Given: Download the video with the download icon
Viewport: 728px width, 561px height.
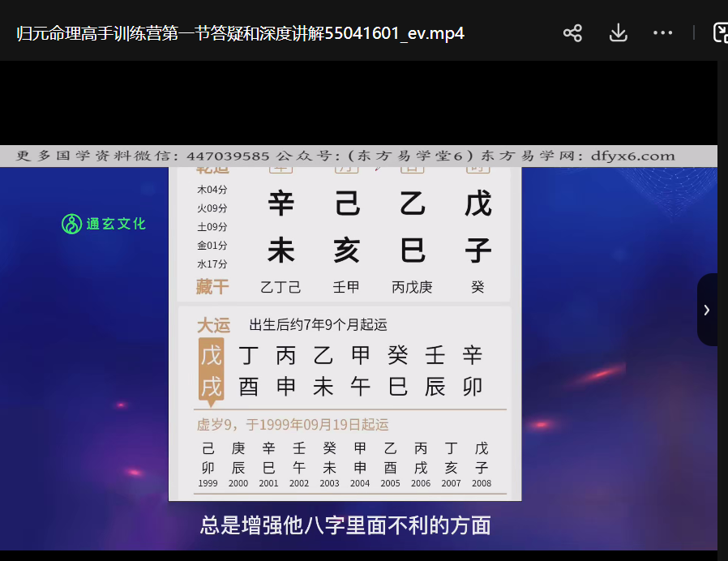Looking at the screenshot, I should (x=618, y=32).
